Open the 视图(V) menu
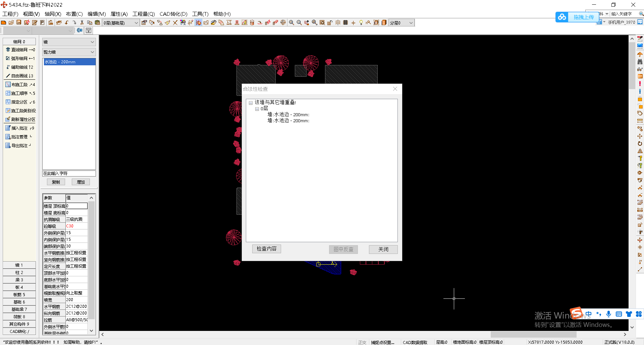 coord(31,14)
